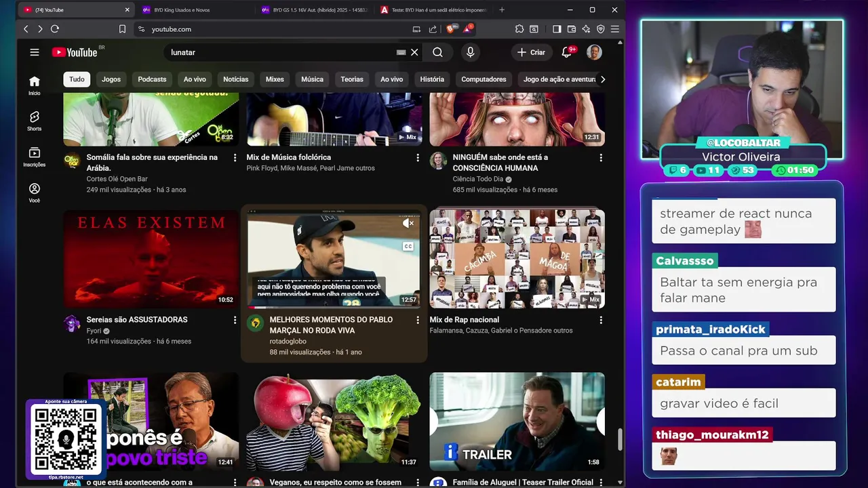Seek the red progress bar on preview video
The width and height of the screenshot is (868, 488).
(334, 307)
